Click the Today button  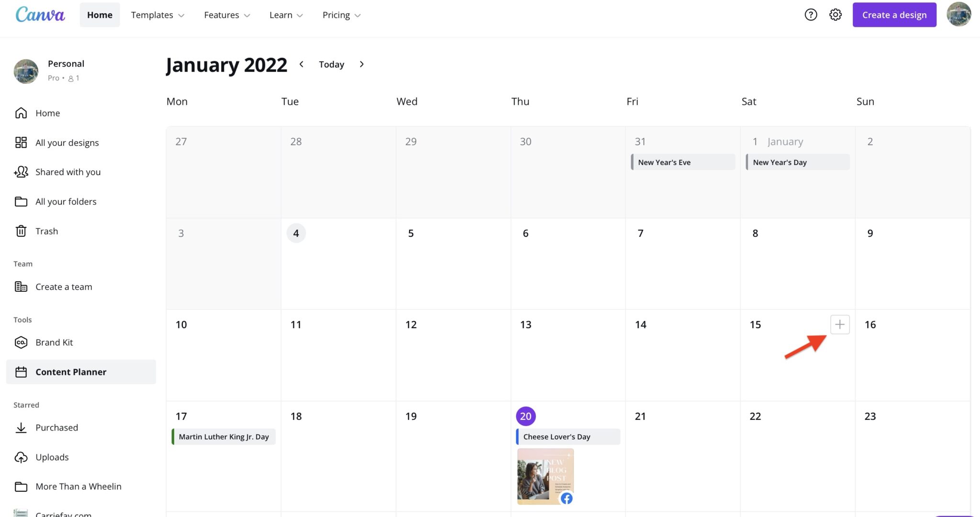[x=332, y=64]
